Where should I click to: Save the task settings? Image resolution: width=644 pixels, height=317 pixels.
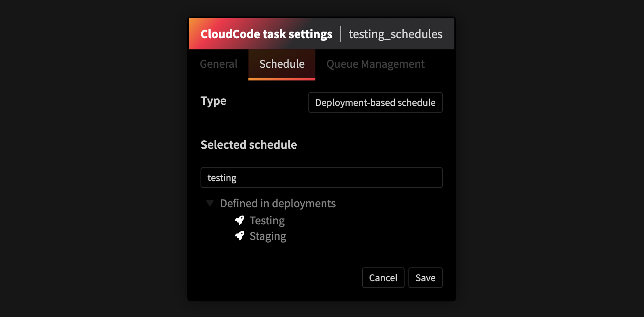pyautogui.click(x=425, y=278)
